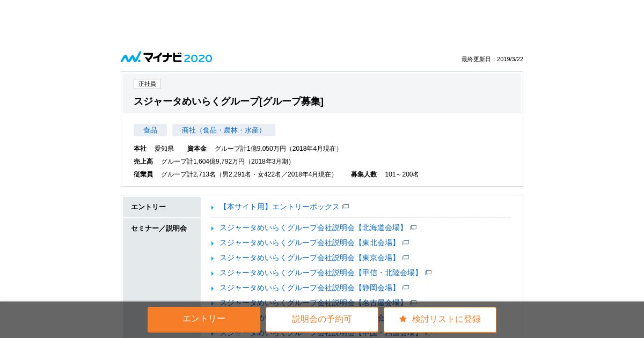The image size is (644, 338).
Task: Click the company title スジャータめいらくグループ[グループ募集]
Action: [229, 101]
